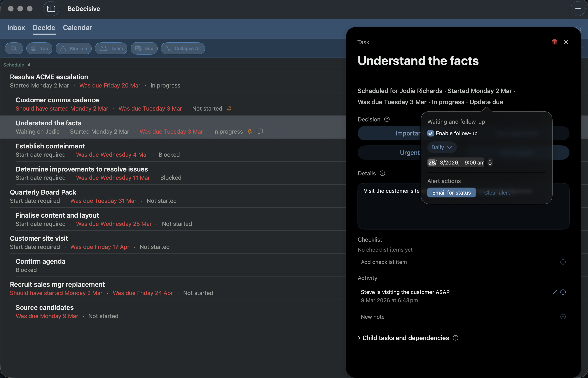Open the help icon next to Decision

387,119
